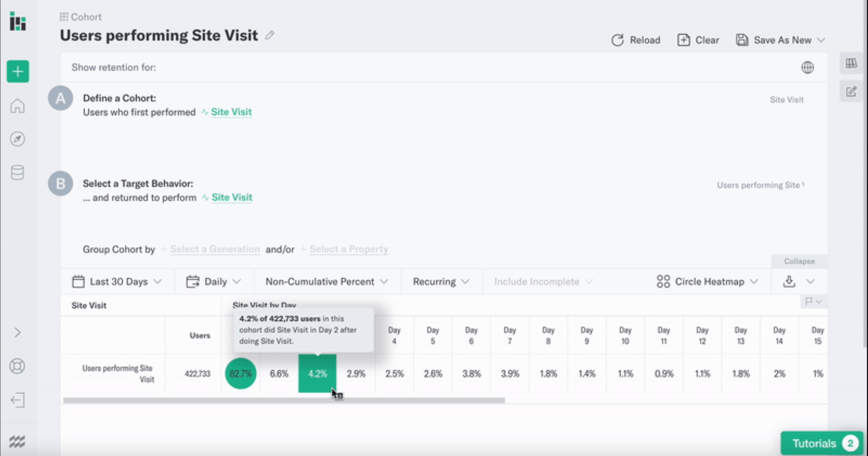The width and height of the screenshot is (868, 456).
Task: Toggle the Recurring behavior option
Action: 439,281
